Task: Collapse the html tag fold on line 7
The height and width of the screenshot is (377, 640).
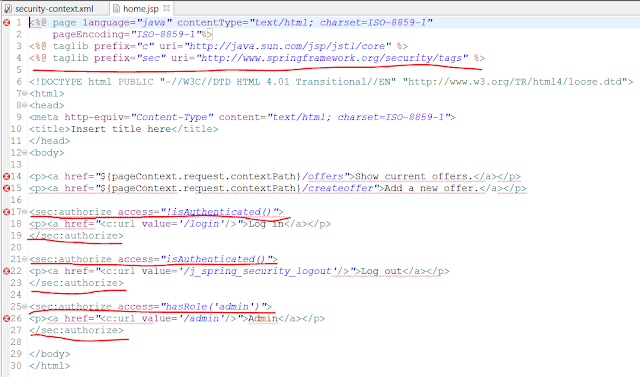Action: coord(24,94)
